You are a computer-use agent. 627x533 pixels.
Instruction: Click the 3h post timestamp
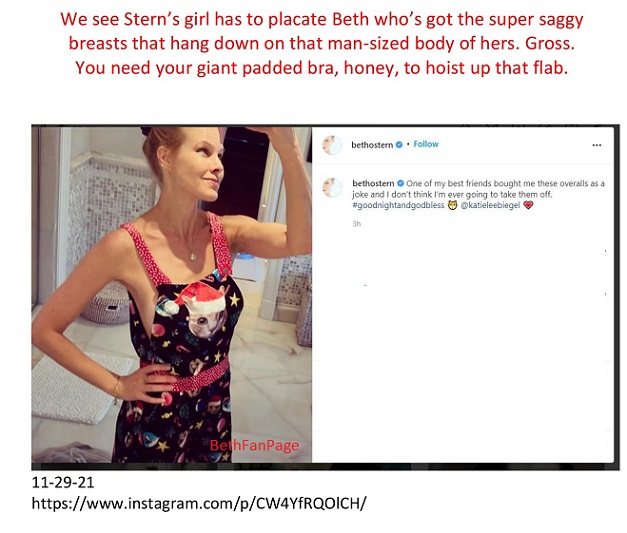[357, 224]
